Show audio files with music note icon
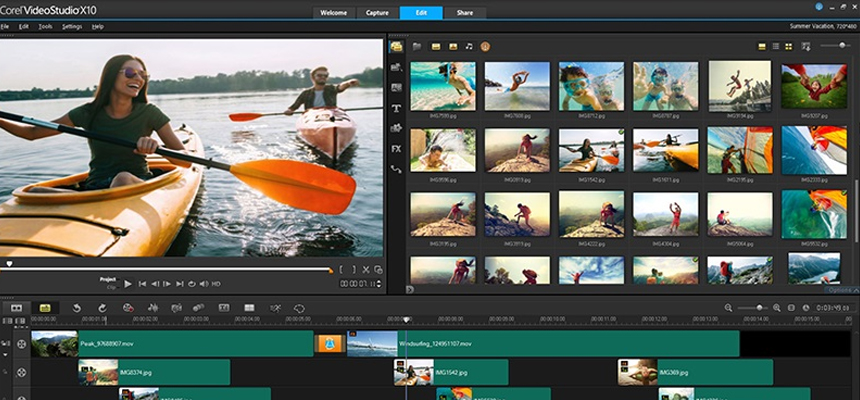The height and width of the screenshot is (400, 860). (x=469, y=46)
